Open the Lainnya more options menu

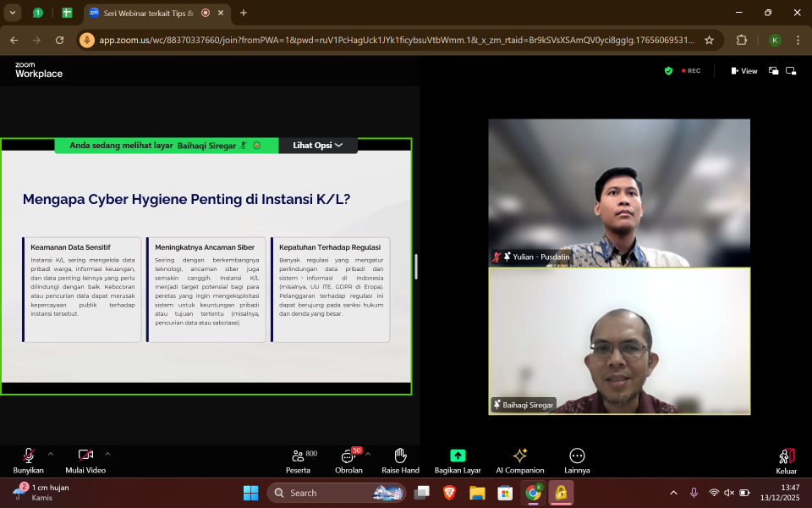577,456
